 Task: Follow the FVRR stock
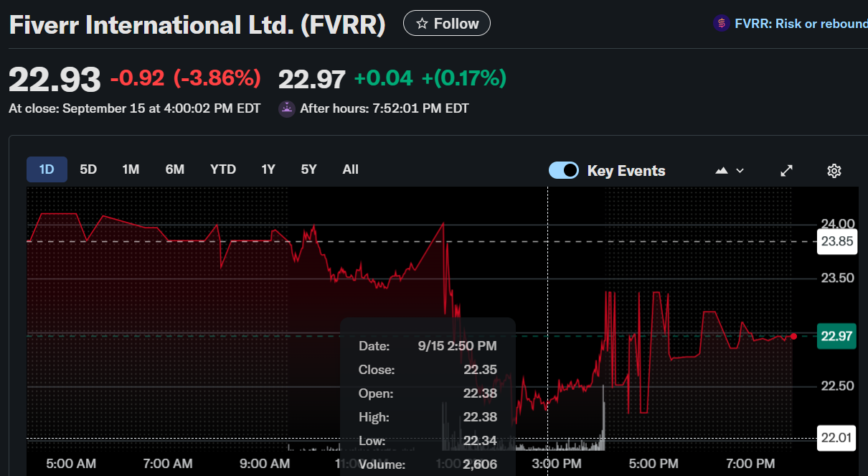[447, 24]
